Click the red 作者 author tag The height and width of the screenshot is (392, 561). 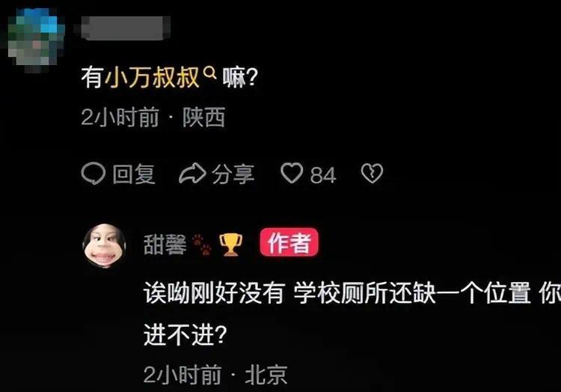(x=289, y=242)
